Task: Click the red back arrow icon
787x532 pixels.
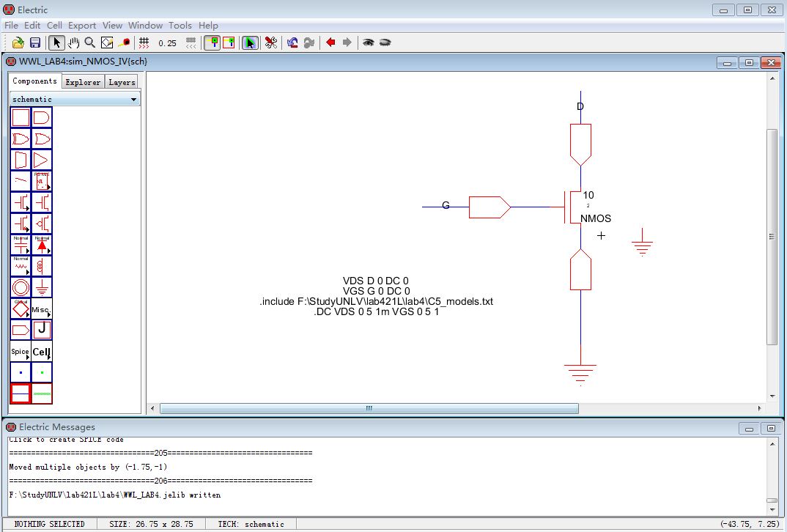Action: tap(330, 43)
